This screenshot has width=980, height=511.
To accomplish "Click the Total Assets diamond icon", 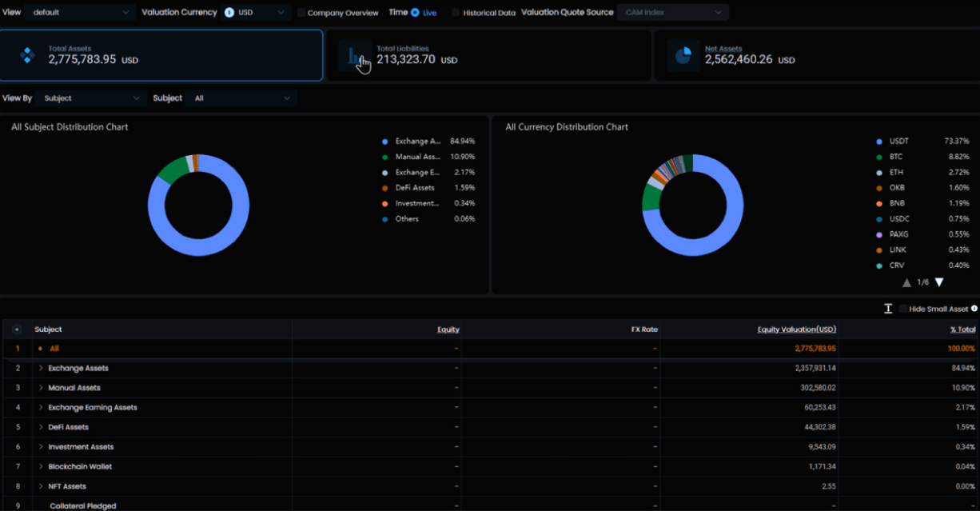I will click(27, 55).
